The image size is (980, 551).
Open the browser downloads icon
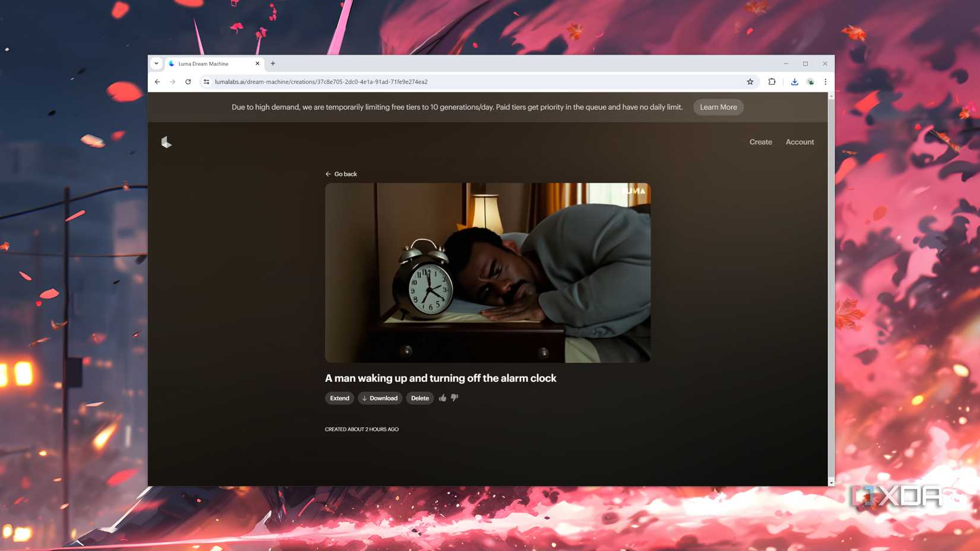794,82
